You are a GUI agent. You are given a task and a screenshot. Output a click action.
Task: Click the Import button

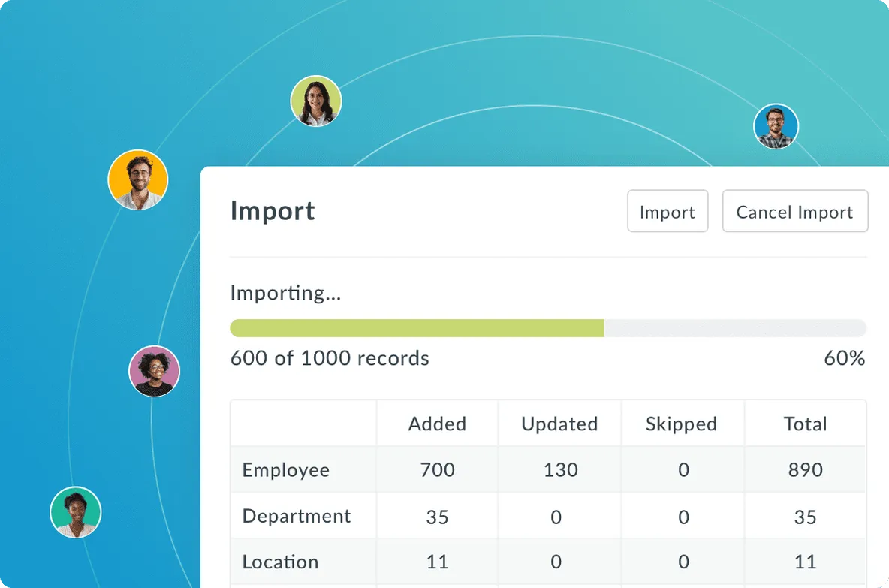[x=668, y=211]
